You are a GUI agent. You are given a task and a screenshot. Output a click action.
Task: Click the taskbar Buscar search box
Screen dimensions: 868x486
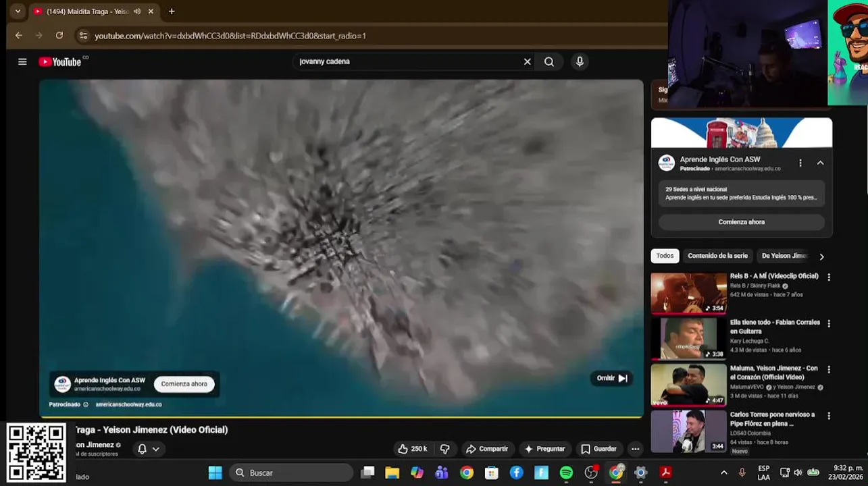[x=291, y=473]
